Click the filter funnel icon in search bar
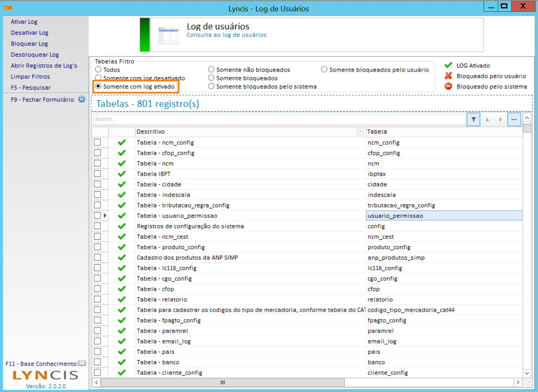Screen dimensions: 538x392 click(473, 119)
